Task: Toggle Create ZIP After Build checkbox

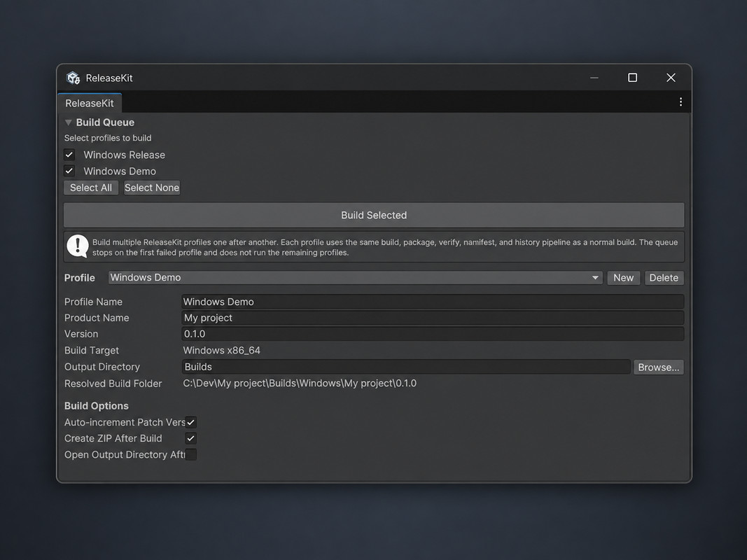Action: coord(190,439)
